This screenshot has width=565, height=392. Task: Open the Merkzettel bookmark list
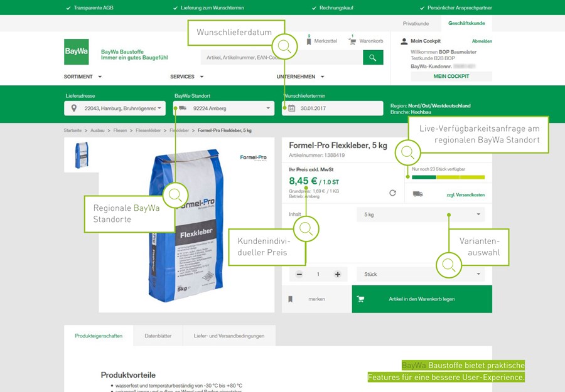point(322,41)
